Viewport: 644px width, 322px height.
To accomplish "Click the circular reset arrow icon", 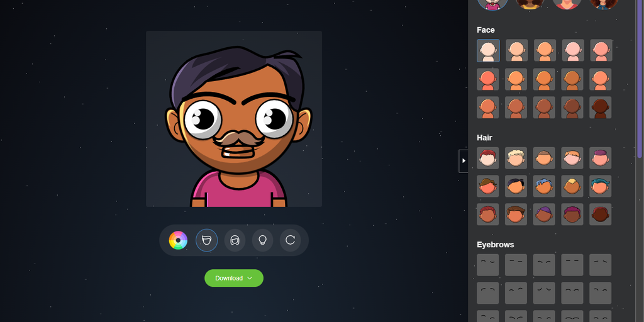I will click(291, 240).
